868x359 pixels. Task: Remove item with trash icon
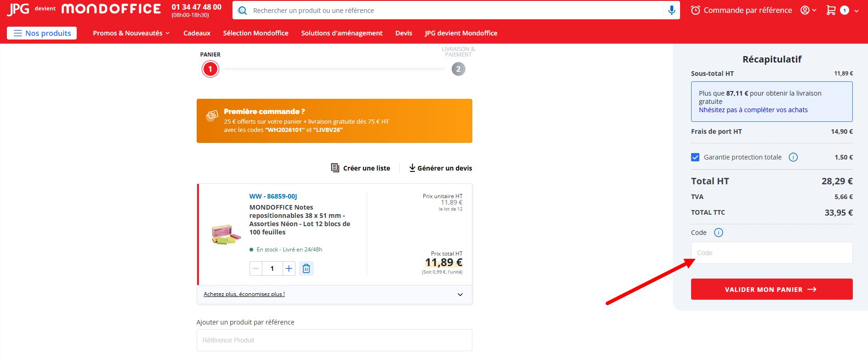coord(306,268)
